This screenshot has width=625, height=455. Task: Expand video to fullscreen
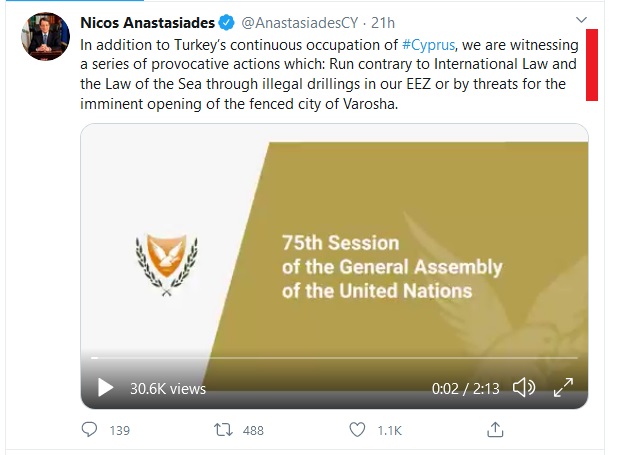point(563,387)
